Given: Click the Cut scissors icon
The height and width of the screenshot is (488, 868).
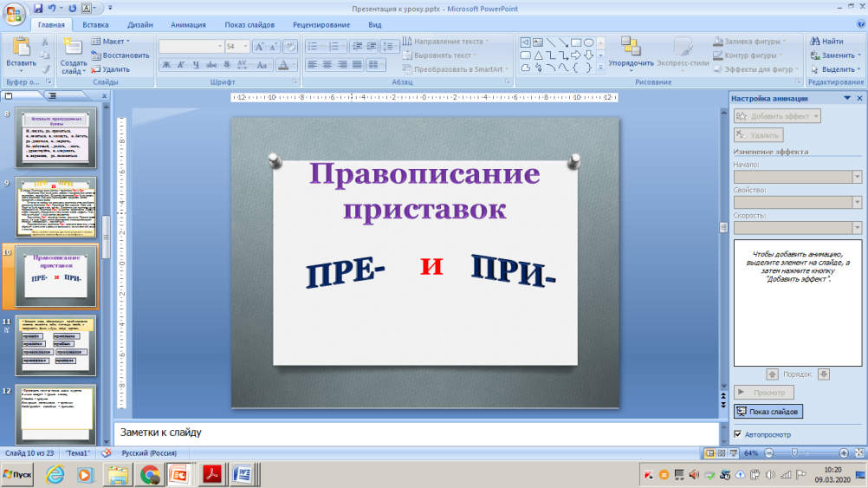Looking at the screenshot, I should [45, 42].
